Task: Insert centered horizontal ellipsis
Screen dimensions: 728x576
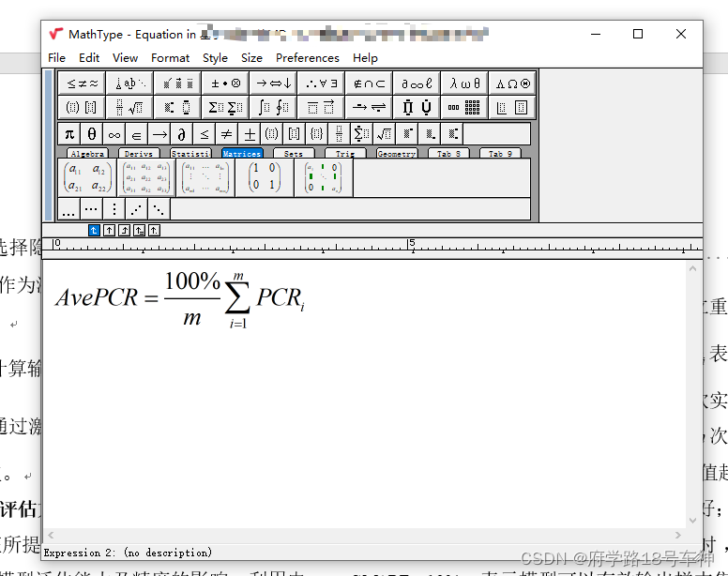Action: pyautogui.click(x=91, y=209)
